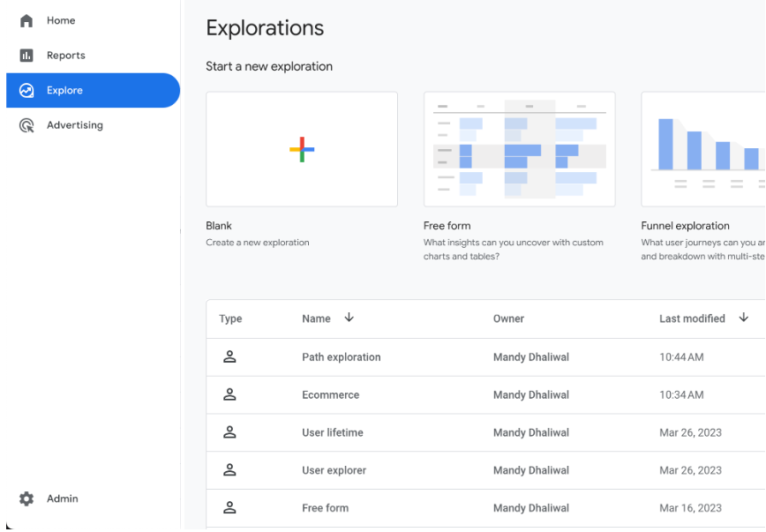The width and height of the screenshot is (766, 532).
Task: Click person icon in Path exploration row
Action: click(x=229, y=357)
